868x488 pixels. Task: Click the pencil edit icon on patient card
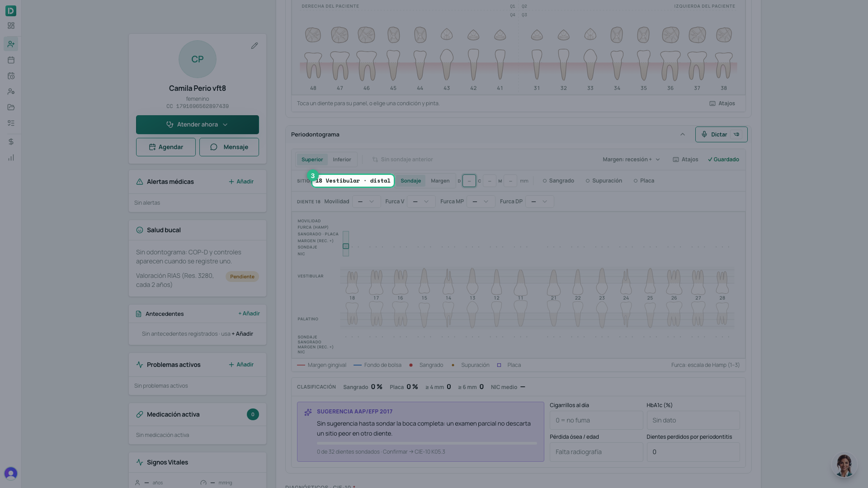[x=255, y=46]
